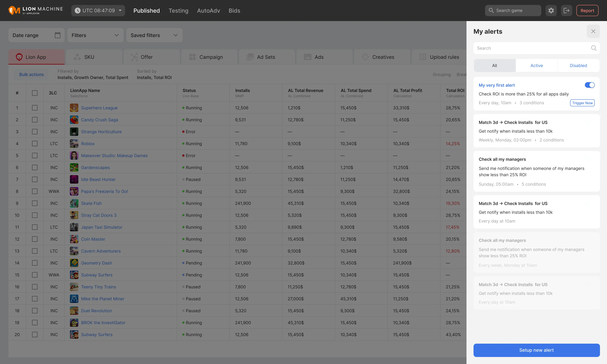The width and height of the screenshot is (607, 364).
Task: Click the BROK the InvestiGator app icon
Action: tap(74, 323)
